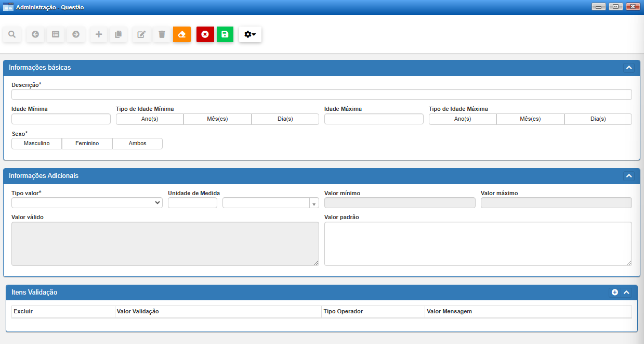Select Feminino for Sexo
The image size is (644, 344).
coord(87,144)
